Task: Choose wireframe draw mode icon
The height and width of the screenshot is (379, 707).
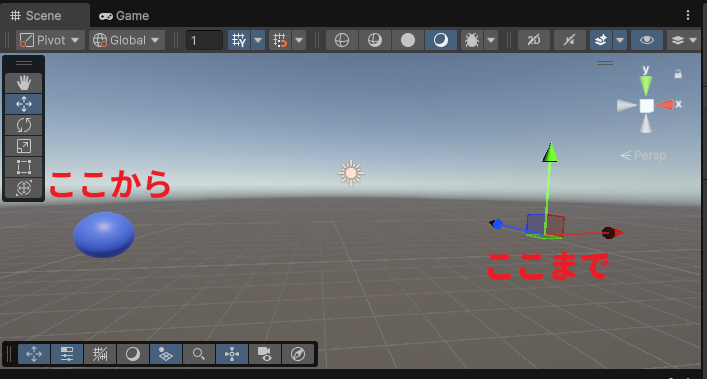Action: point(342,40)
